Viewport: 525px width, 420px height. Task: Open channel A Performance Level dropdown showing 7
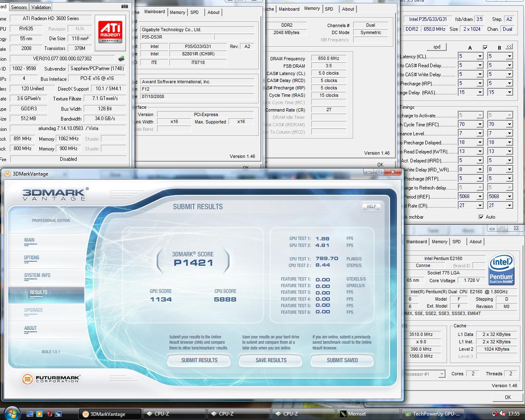[x=479, y=133]
